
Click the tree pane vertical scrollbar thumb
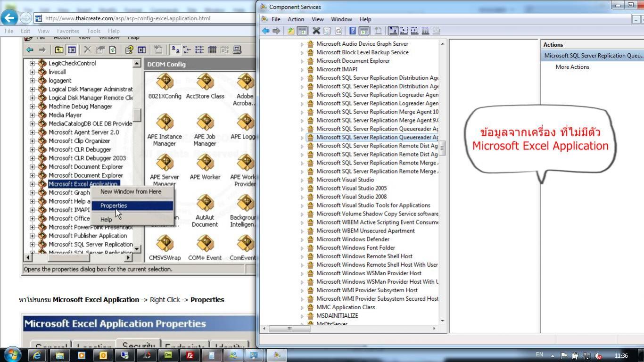[442, 148]
